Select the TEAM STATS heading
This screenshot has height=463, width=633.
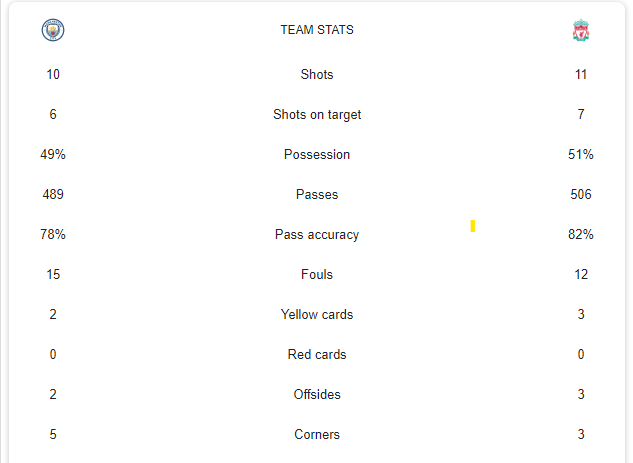[317, 30]
